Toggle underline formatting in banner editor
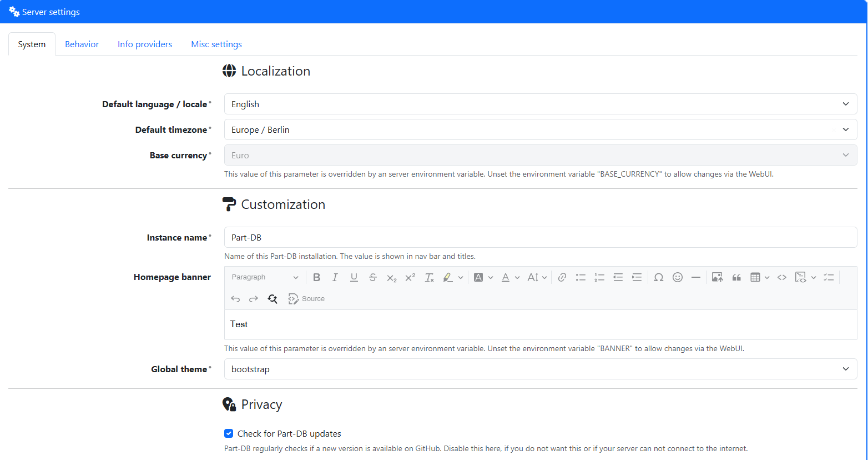The width and height of the screenshot is (868, 460). (x=354, y=277)
